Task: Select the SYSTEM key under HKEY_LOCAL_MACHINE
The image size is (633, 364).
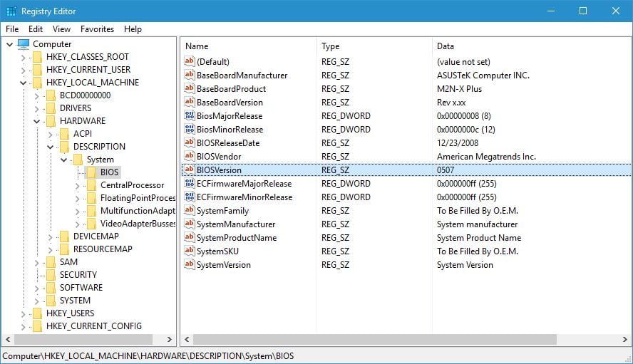Action: (x=75, y=300)
